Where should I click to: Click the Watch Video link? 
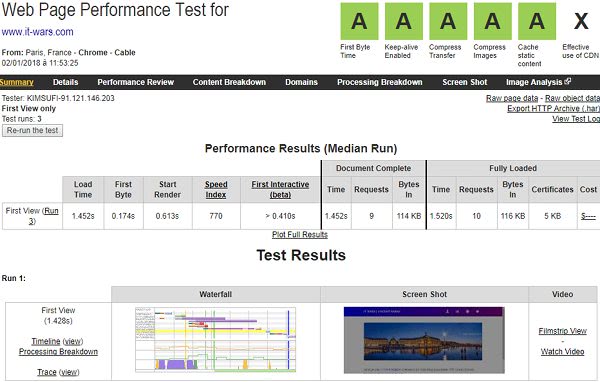(562, 351)
